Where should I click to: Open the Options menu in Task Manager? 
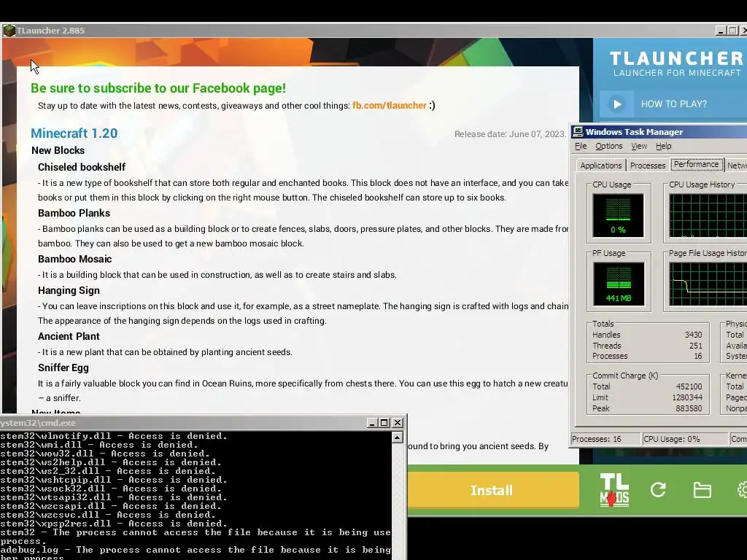coord(609,146)
